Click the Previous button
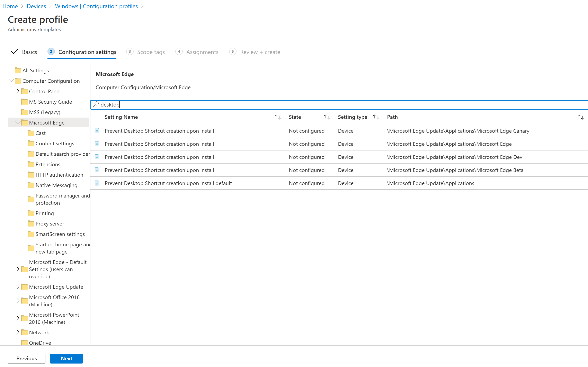588x367 pixels. coord(26,358)
